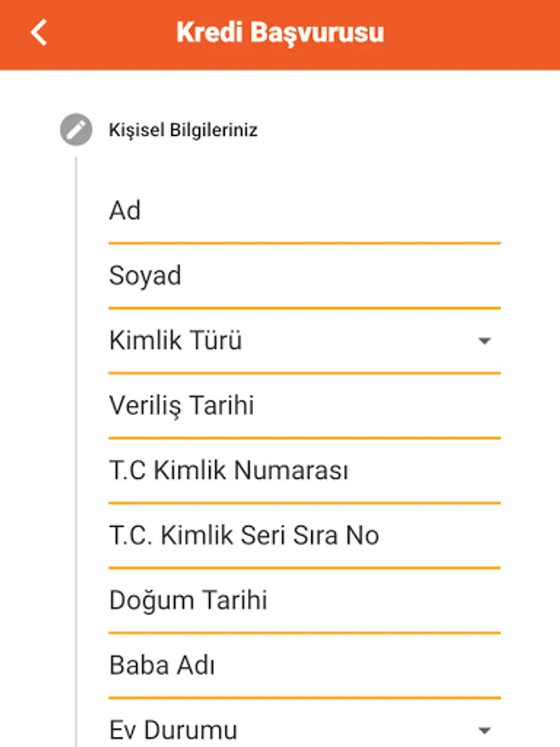Focus the T.C. Kimlik Seri Sıra No field

tap(304, 535)
